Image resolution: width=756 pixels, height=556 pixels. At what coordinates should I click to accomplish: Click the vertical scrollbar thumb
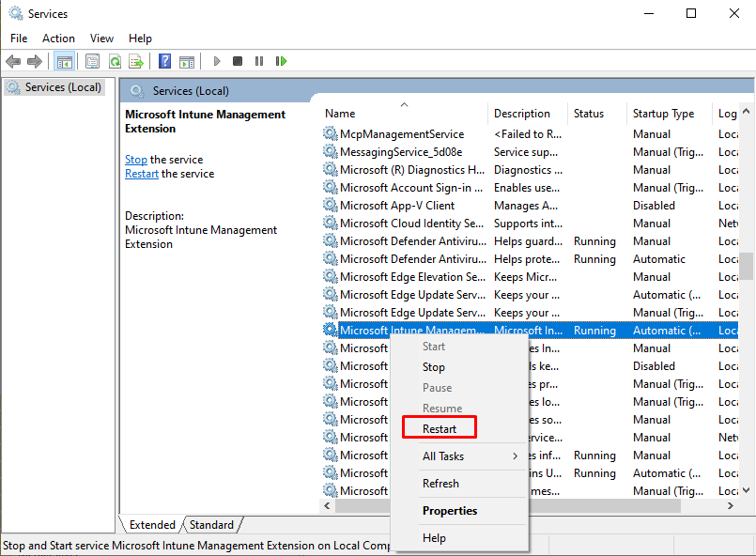click(x=747, y=266)
